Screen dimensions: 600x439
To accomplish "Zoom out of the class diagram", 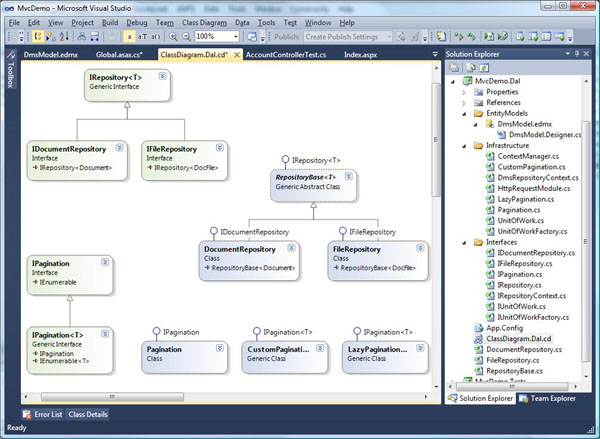I will coord(186,36).
